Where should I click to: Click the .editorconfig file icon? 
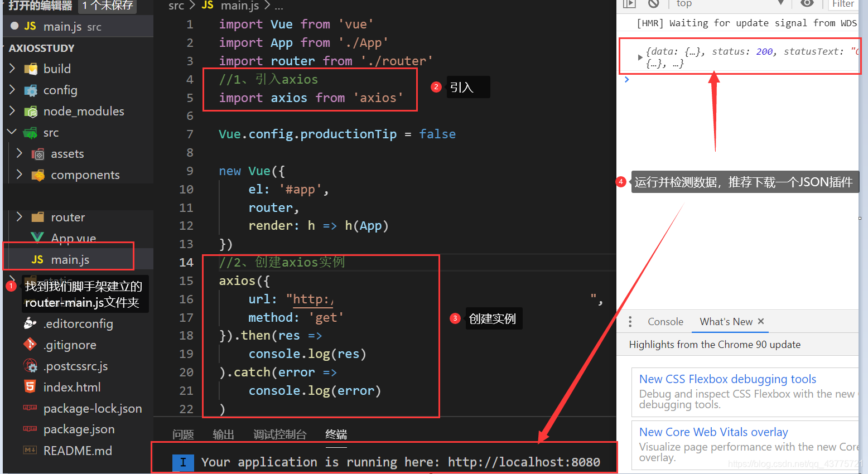click(x=30, y=323)
